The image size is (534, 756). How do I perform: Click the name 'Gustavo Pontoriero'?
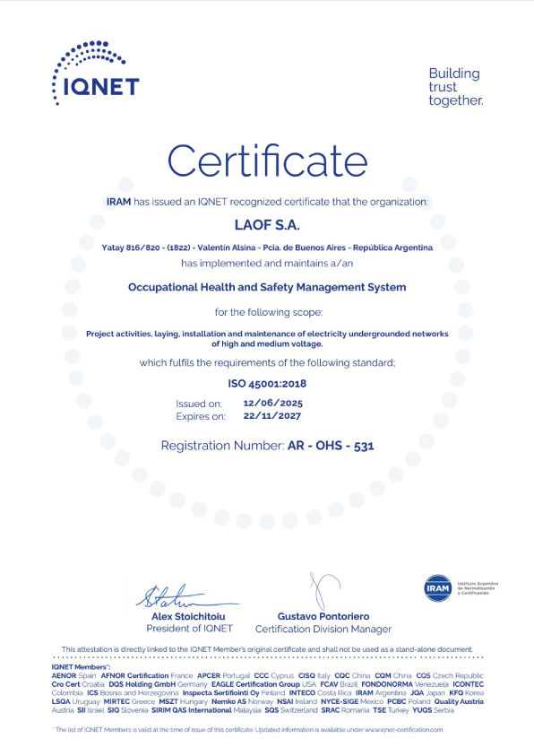323,617
